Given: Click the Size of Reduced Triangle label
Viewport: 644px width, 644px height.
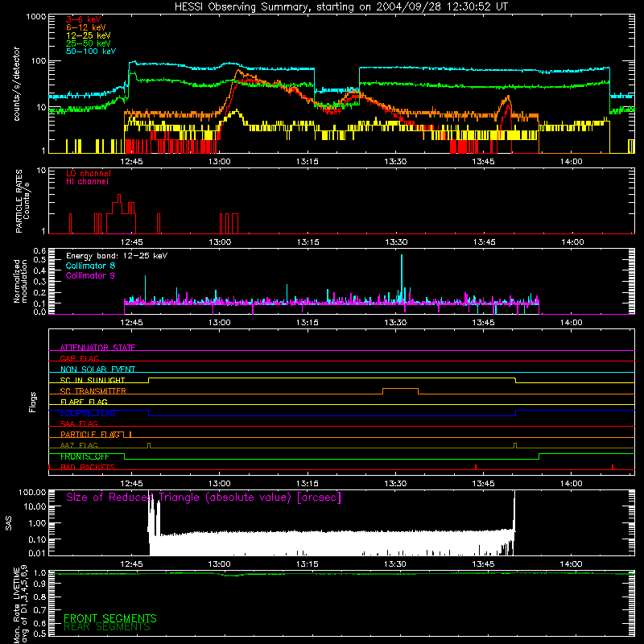Looking at the screenshot, I should click(204, 497).
